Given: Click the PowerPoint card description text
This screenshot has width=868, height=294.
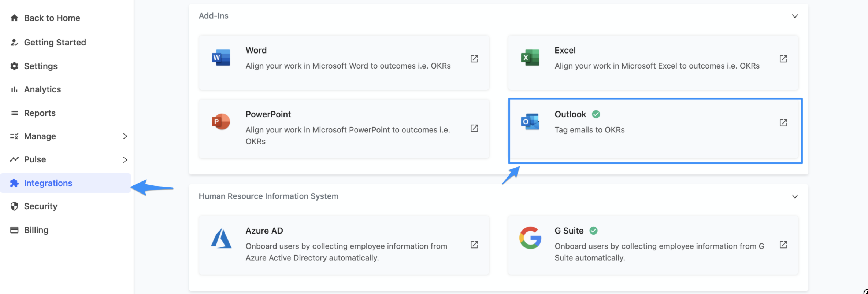Looking at the screenshot, I should (348, 136).
